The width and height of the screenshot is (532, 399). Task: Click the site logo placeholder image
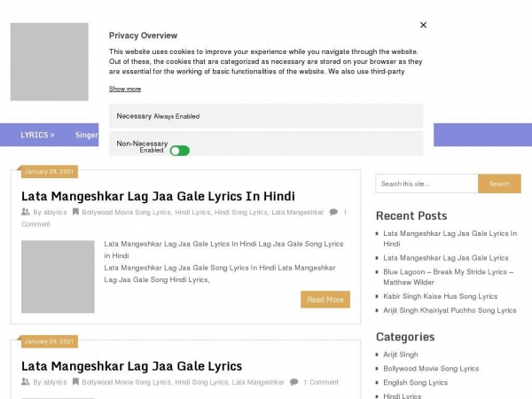coord(49,62)
